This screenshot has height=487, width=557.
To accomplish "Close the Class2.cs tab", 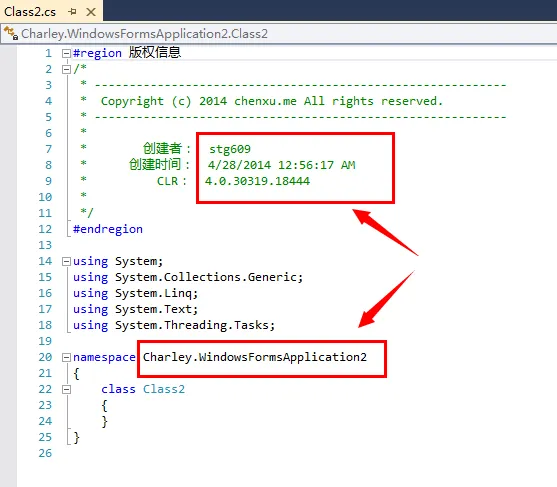I will pyautogui.click(x=91, y=12).
